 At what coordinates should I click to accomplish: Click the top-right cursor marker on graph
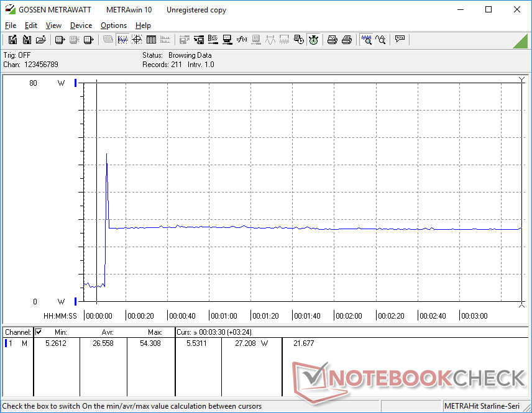pyautogui.click(x=521, y=79)
